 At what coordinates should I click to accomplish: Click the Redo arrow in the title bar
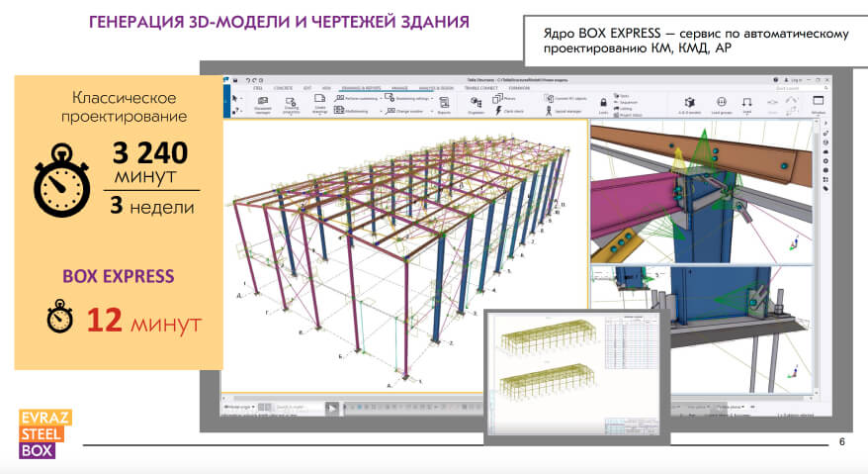click(x=254, y=80)
